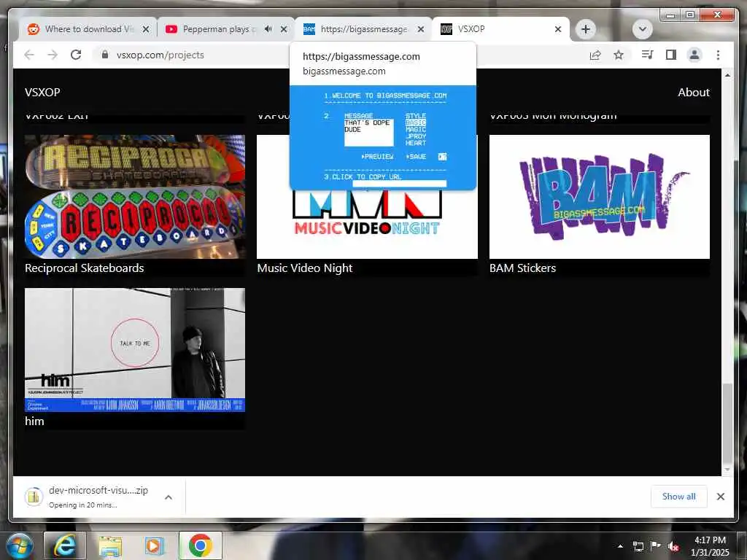Image resolution: width=747 pixels, height=560 pixels.
Task: Reload the vsxop.com page
Action: pyautogui.click(x=76, y=55)
